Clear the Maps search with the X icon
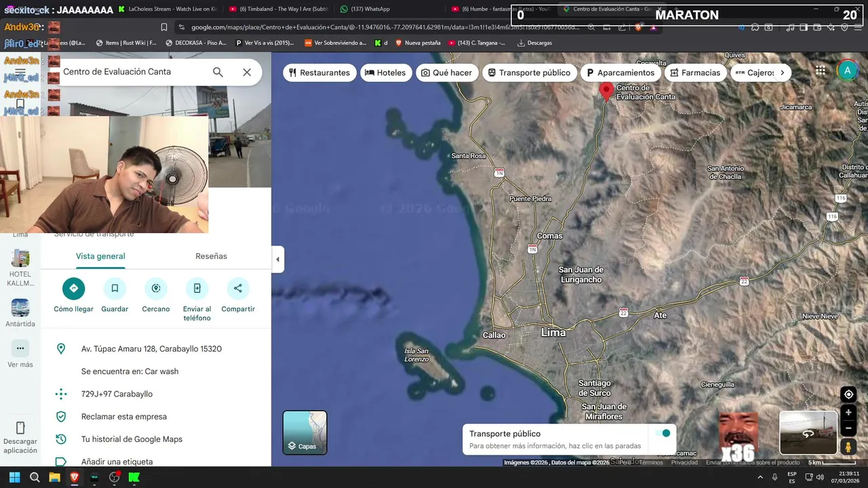Screen dimensions: 868x488 (x=247, y=72)
